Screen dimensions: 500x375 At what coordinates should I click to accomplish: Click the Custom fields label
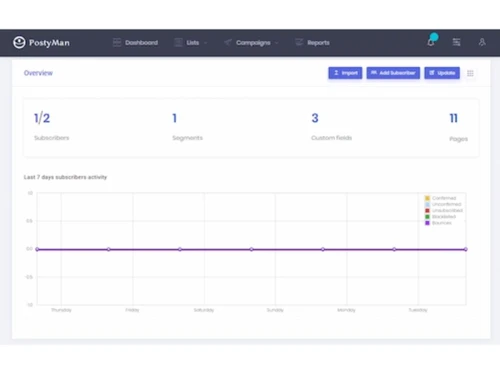click(x=331, y=138)
